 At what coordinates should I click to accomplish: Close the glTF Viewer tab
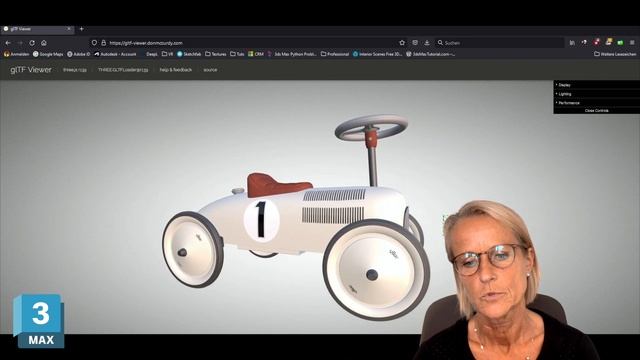tap(69, 29)
